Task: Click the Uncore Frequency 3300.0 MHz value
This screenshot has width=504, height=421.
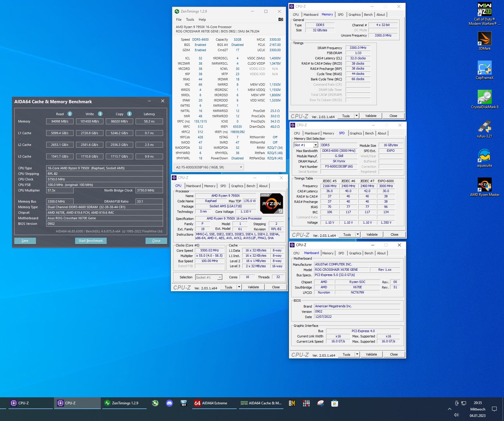Action: (383, 35)
